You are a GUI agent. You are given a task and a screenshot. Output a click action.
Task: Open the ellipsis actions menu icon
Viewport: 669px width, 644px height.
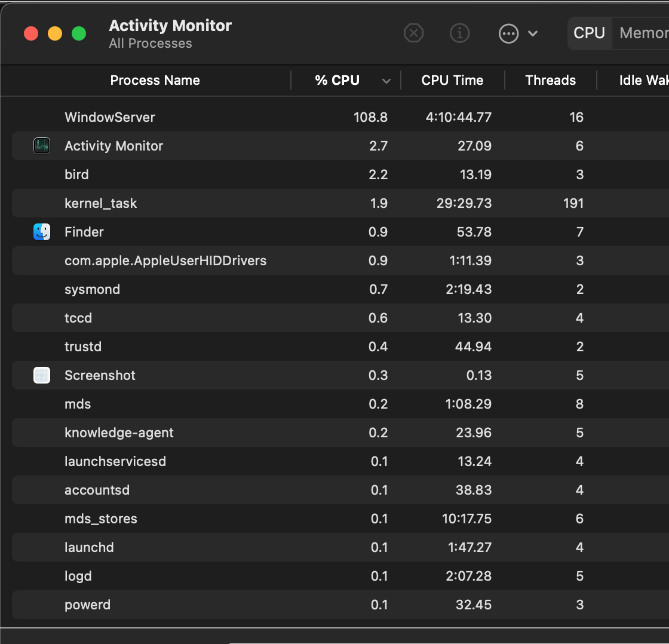(x=508, y=33)
